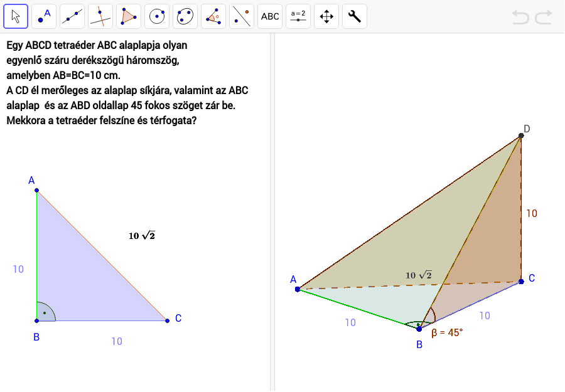Select the Polygon tool

tap(129, 16)
